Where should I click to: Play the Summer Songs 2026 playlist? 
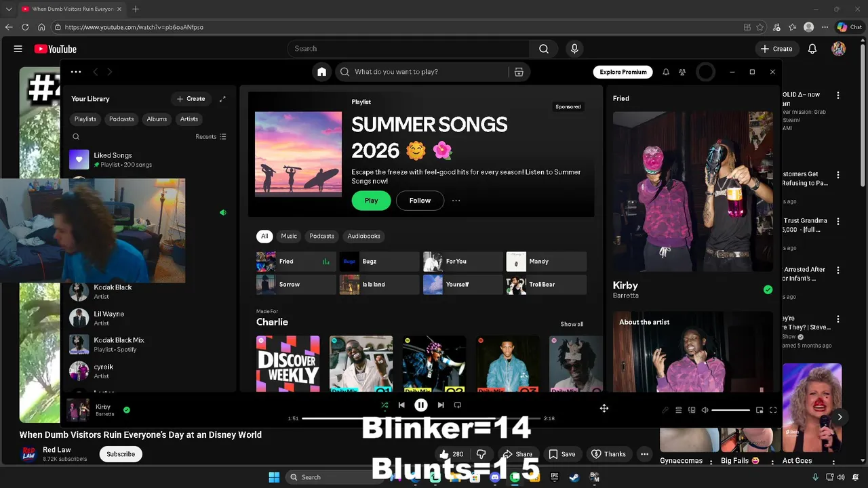point(371,201)
